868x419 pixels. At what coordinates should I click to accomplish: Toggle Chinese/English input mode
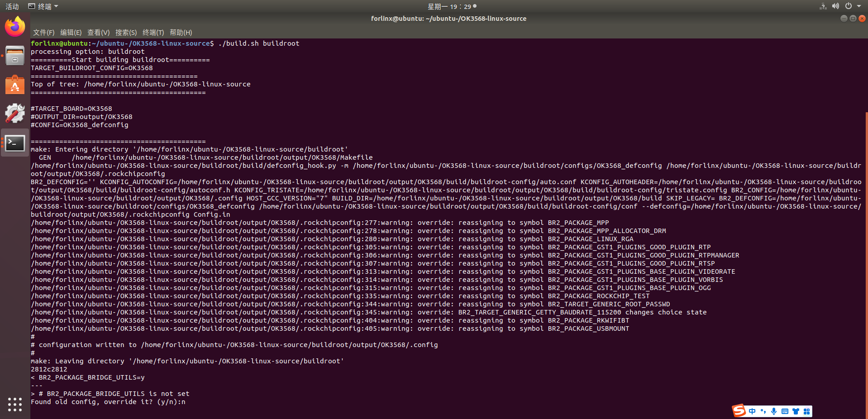[x=752, y=411]
